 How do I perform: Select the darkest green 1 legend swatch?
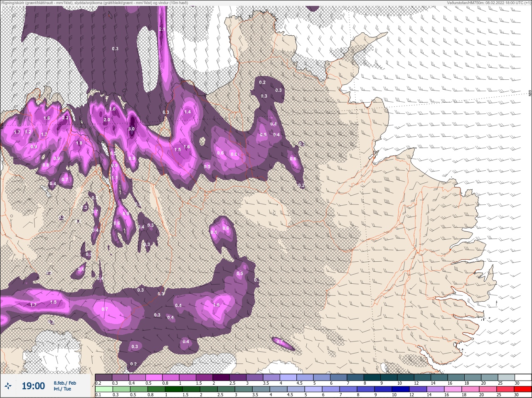click(x=174, y=389)
